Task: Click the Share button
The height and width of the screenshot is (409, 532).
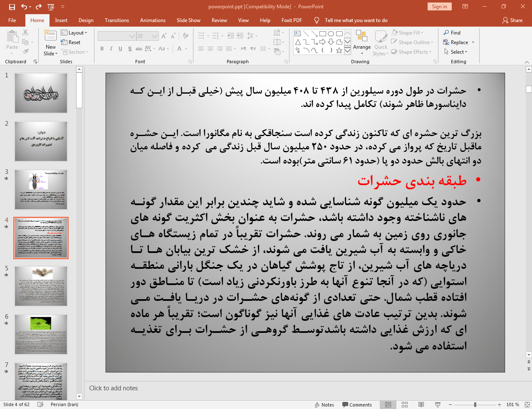Action: [512, 20]
